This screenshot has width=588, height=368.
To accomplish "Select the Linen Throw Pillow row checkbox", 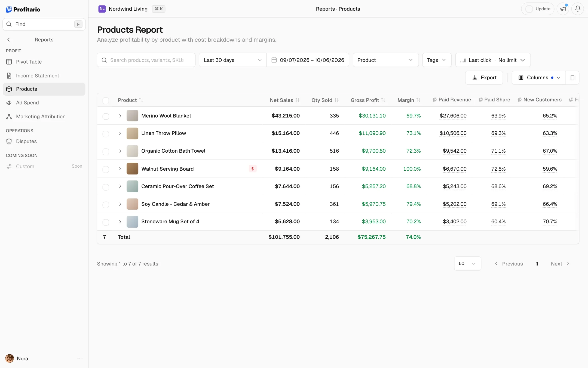I will (106, 134).
